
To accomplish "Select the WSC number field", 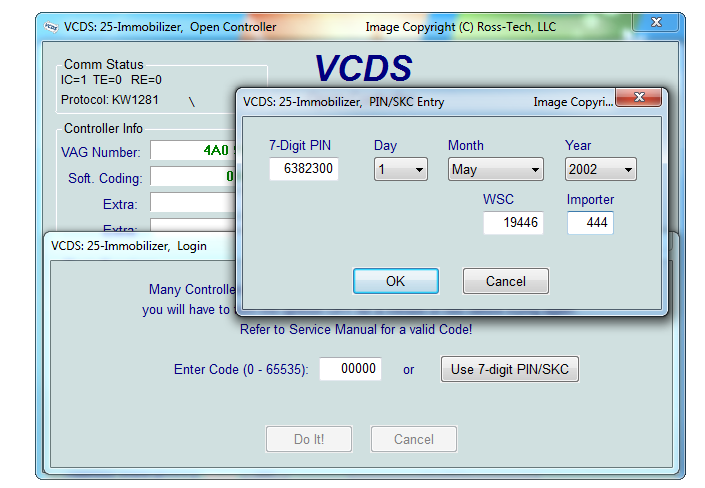I will click(x=513, y=223).
